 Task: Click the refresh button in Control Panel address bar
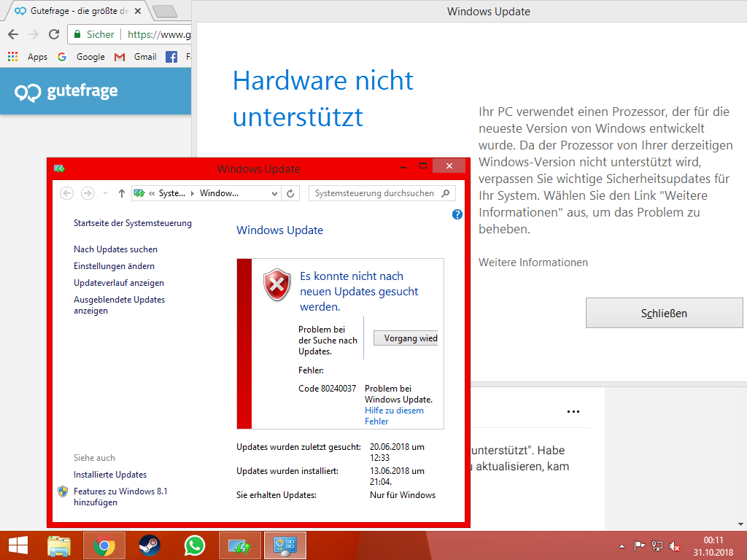pos(290,193)
